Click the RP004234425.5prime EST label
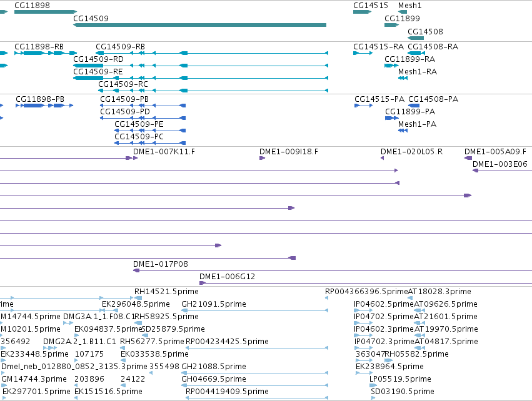This screenshot has height=401, width=532. (227, 341)
